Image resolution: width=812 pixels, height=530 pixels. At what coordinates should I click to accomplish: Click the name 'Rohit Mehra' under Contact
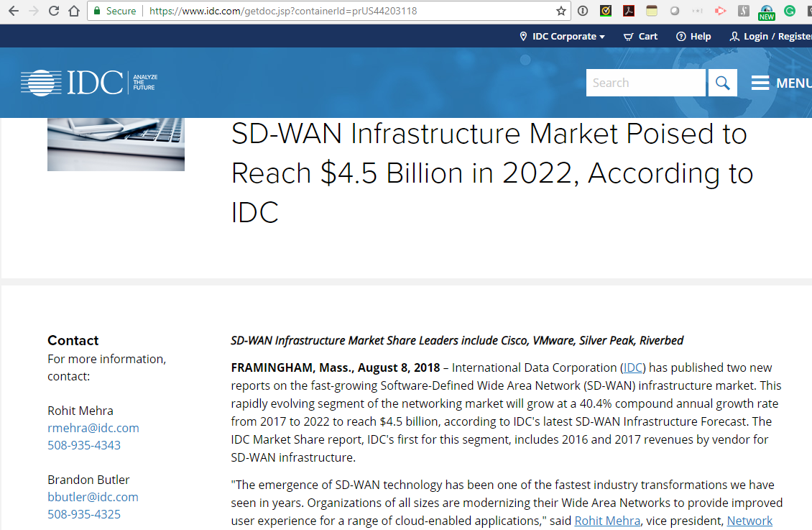(x=80, y=411)
